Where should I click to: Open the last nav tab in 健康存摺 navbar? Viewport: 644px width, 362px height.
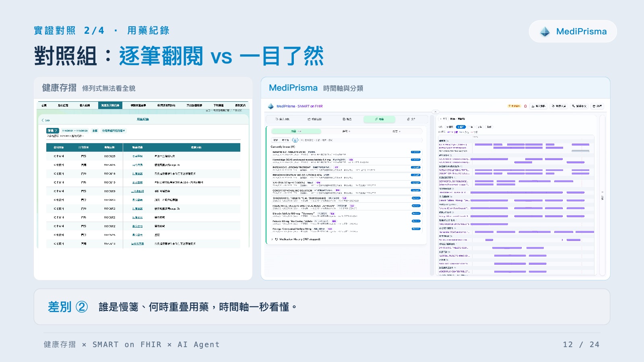240,105
